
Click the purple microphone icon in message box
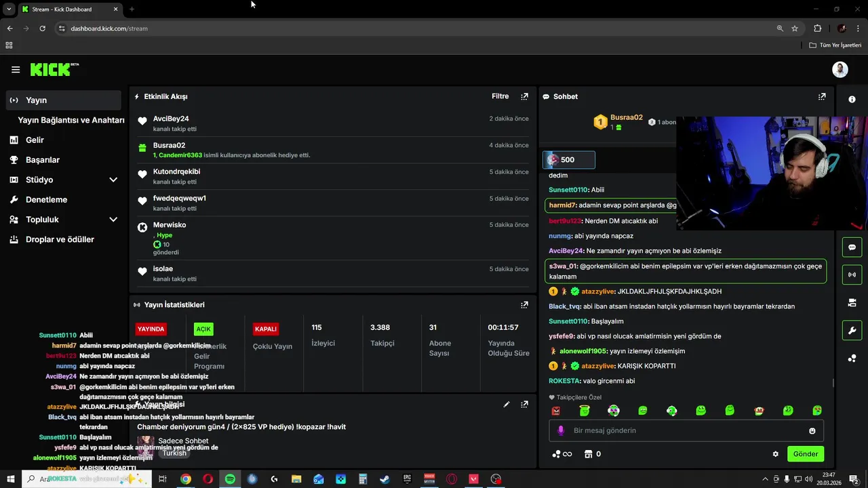click(x=560, y=430)
